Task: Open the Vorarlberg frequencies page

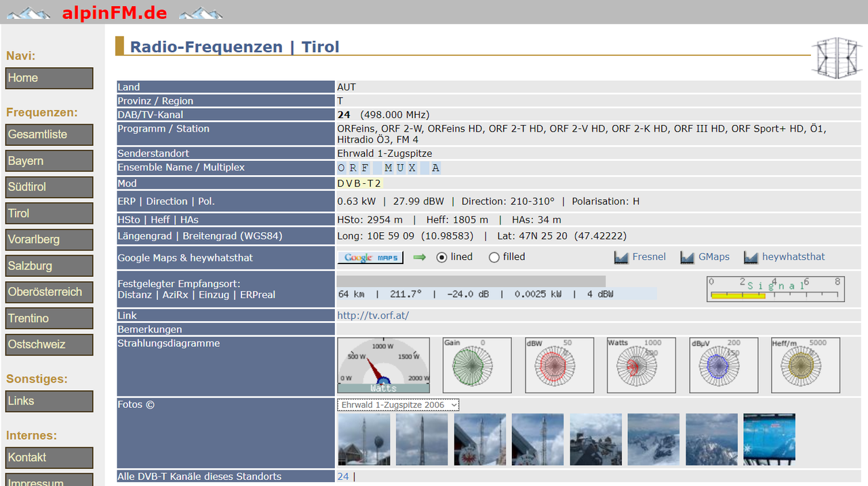Action: (50, 240)
